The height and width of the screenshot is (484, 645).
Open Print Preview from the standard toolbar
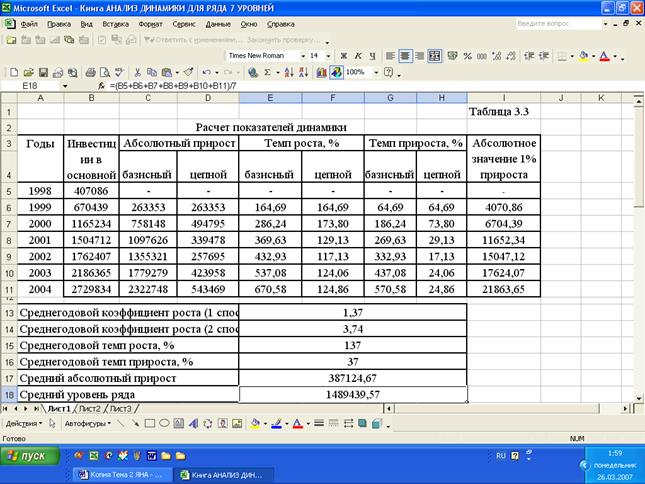(105, 73)
